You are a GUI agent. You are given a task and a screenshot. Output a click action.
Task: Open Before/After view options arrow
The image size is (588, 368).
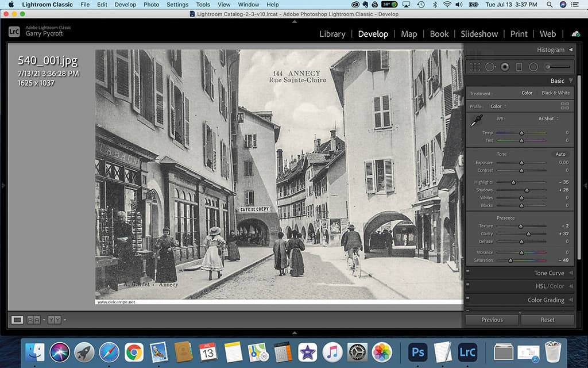click(65, 320)
